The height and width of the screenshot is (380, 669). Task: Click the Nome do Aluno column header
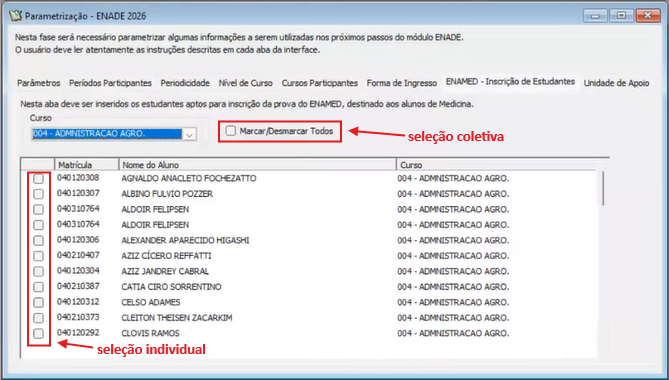(x=258, y=165)
